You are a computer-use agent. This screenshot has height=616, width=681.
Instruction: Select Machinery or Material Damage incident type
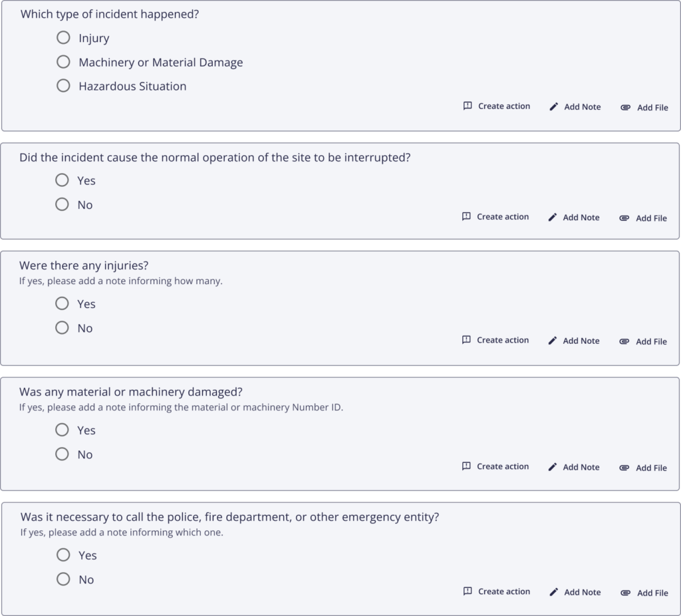(63, 61)
